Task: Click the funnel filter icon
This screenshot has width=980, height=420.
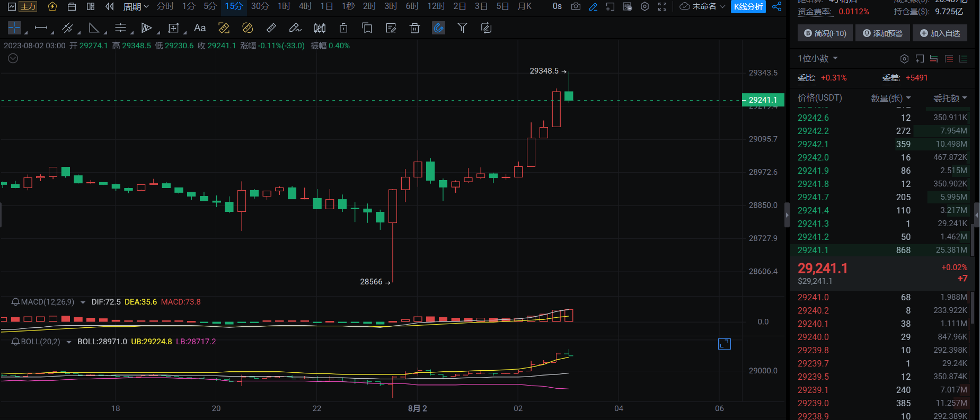Action: tap(462, 28)
